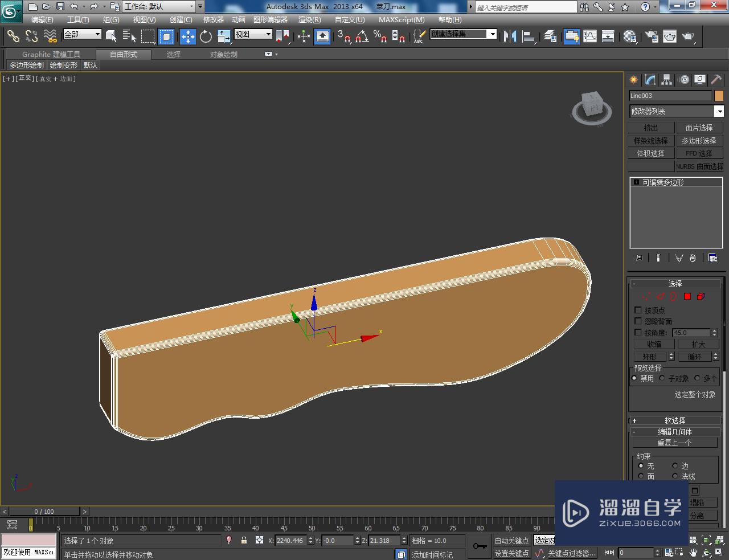The width and height of the screenshot is (729, 560).
Task: Click the Mirror tool icon
Action: [x=510, y=36]
